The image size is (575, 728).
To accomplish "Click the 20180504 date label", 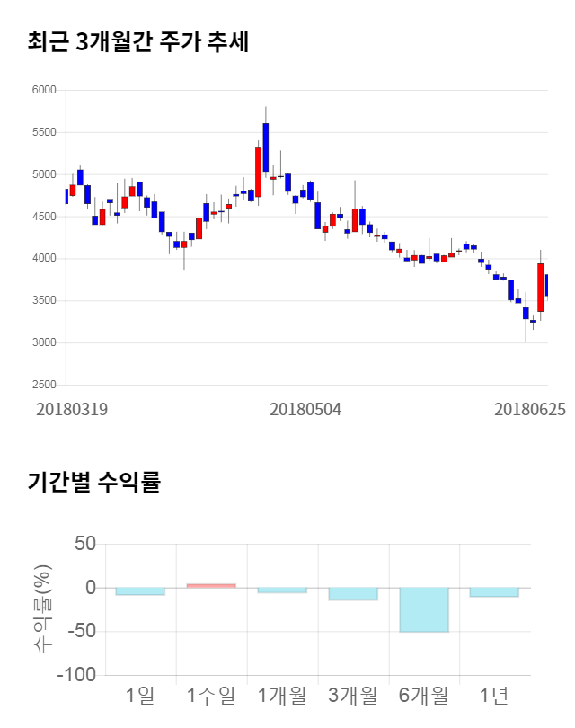I will (x=306, y=409).
